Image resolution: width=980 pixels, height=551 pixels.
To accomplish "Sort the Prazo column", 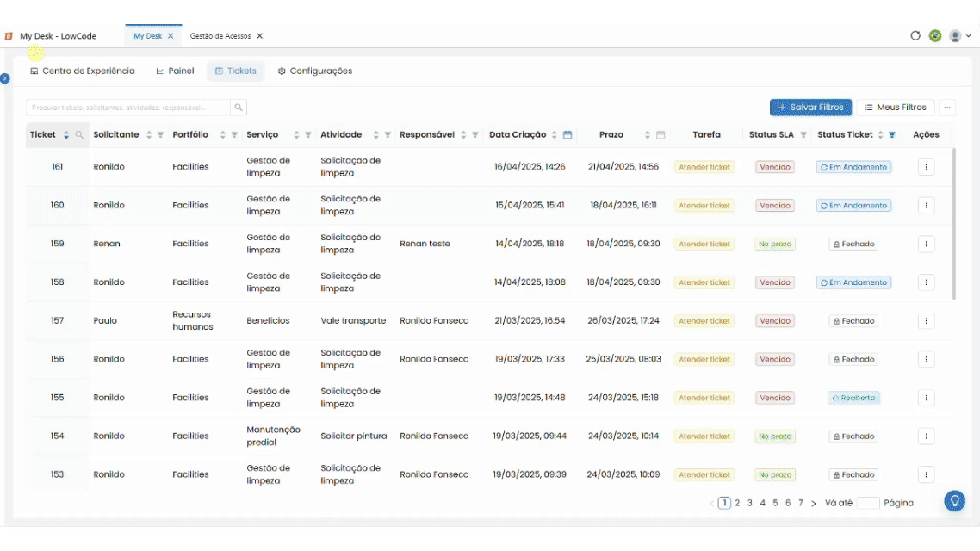I will 648,135.
